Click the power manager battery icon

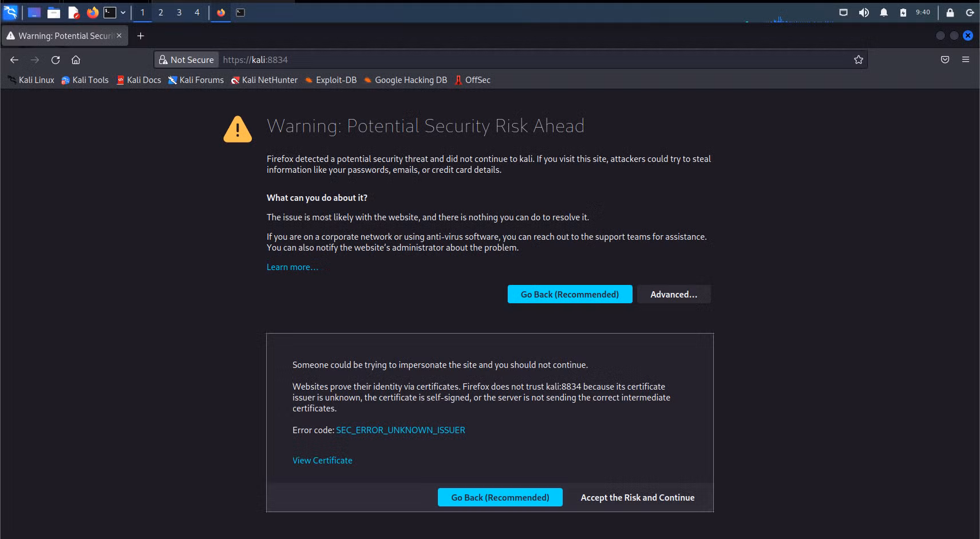click(903, 12)
